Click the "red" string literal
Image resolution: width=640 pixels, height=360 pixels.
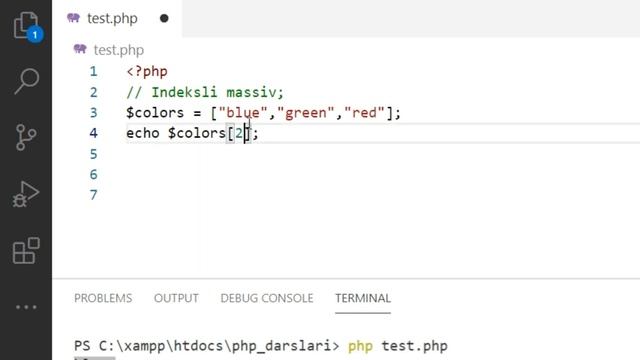(x=364, y=113)
